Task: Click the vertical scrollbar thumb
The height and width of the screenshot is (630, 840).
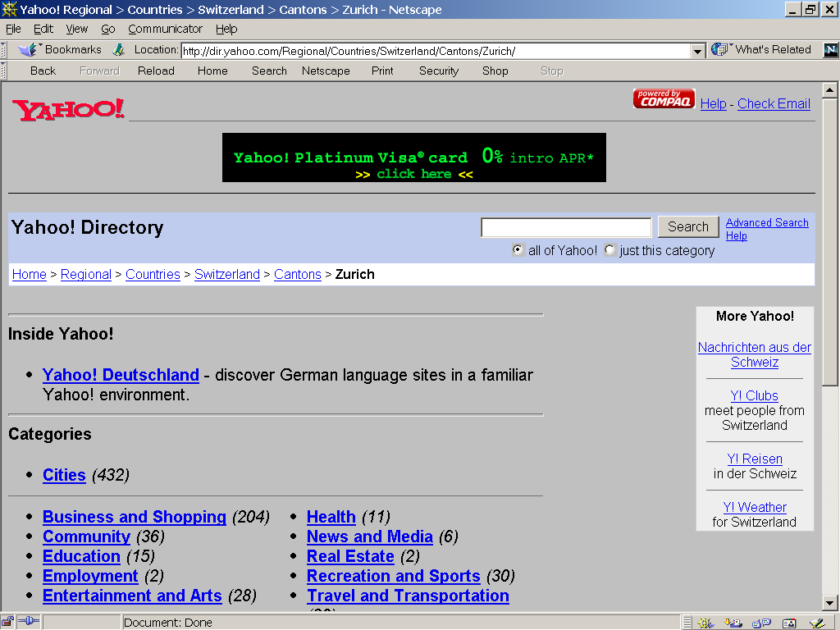Action: click(830, 241)
